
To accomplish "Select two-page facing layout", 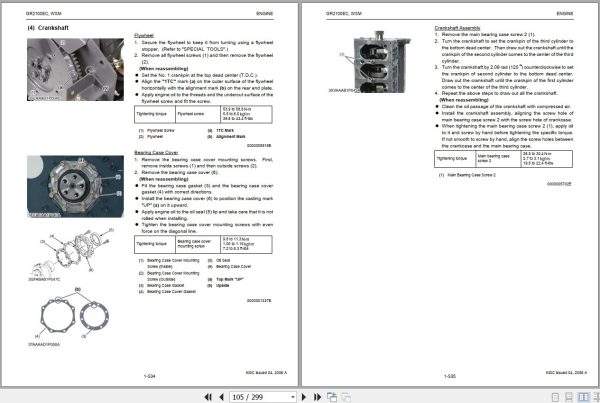I will pos(583,397).
